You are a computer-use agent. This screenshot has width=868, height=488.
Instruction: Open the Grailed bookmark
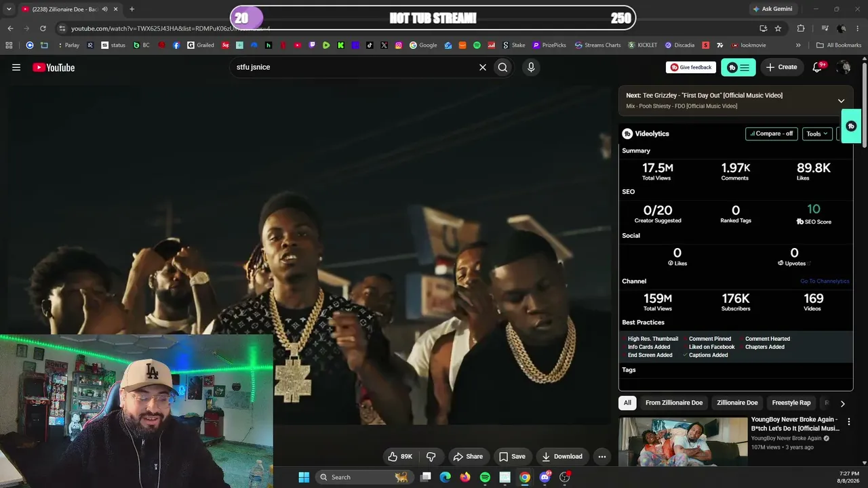coord(201,45)
